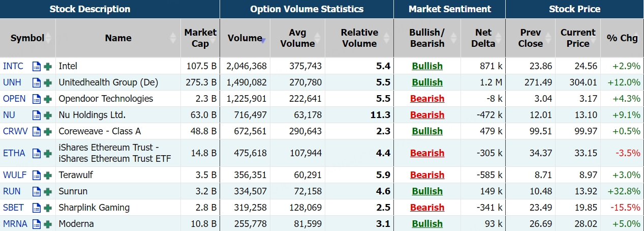Sort by Volume column header
The height and width of the screenshot is (231, 644).
pos(244,38)
